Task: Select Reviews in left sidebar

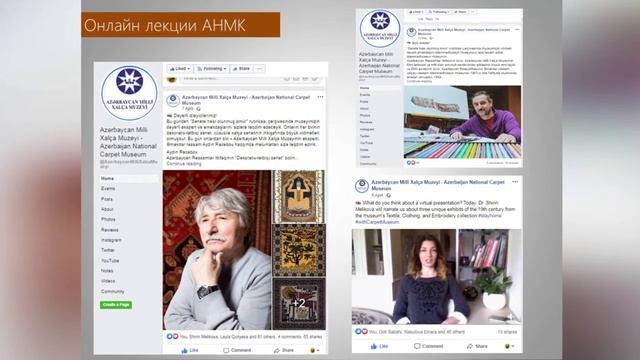Action: [109, 230]
